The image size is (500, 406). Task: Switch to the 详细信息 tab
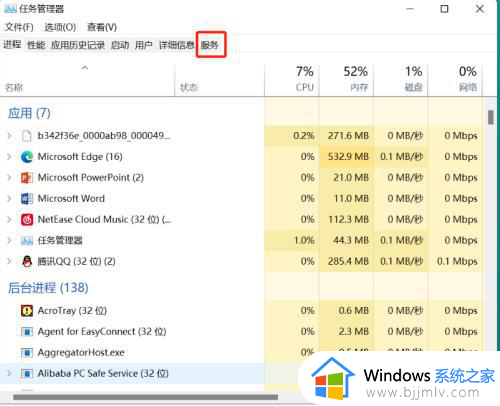pyautogui.click(x=177, y=45)
